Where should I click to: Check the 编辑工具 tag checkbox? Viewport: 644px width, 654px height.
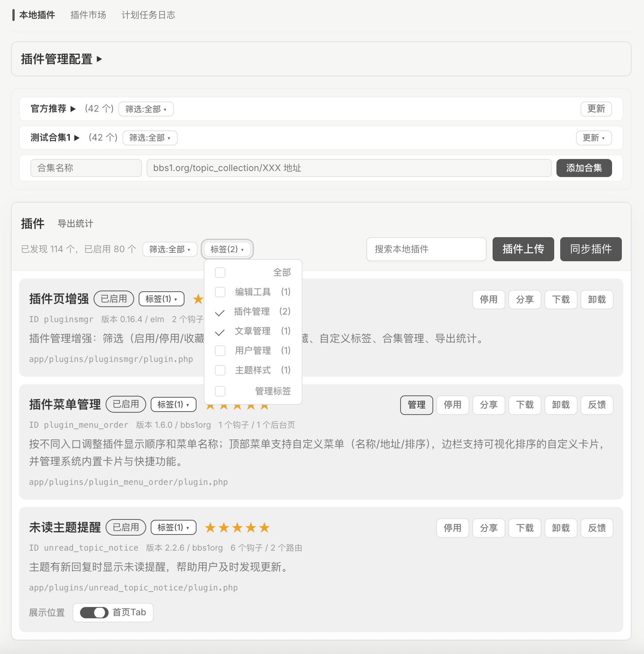220,292
